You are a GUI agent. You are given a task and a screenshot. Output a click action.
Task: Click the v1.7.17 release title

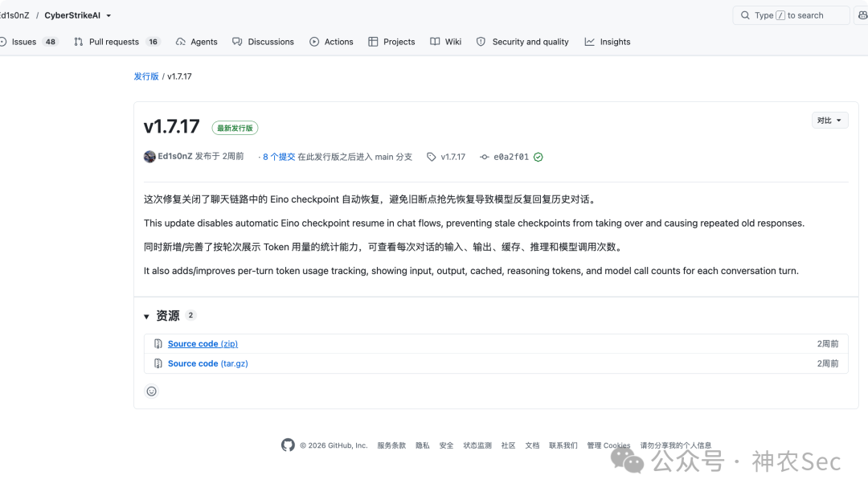pyautogui.click(x=172, y=127)
